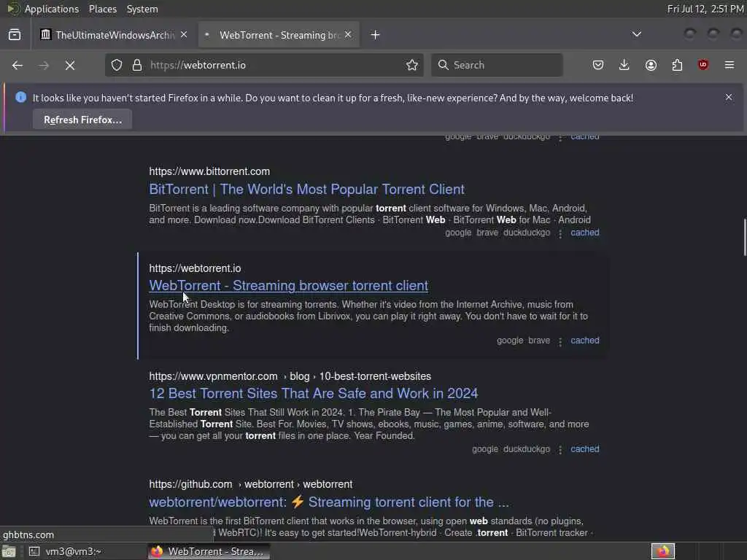Open the Places menu

tap(102, 9)
